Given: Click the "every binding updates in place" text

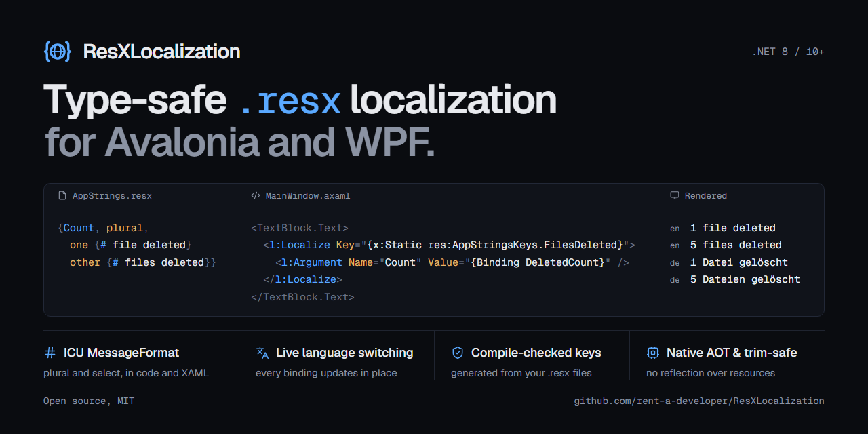Looking at the screenshot, I should (x=326, y=373).
